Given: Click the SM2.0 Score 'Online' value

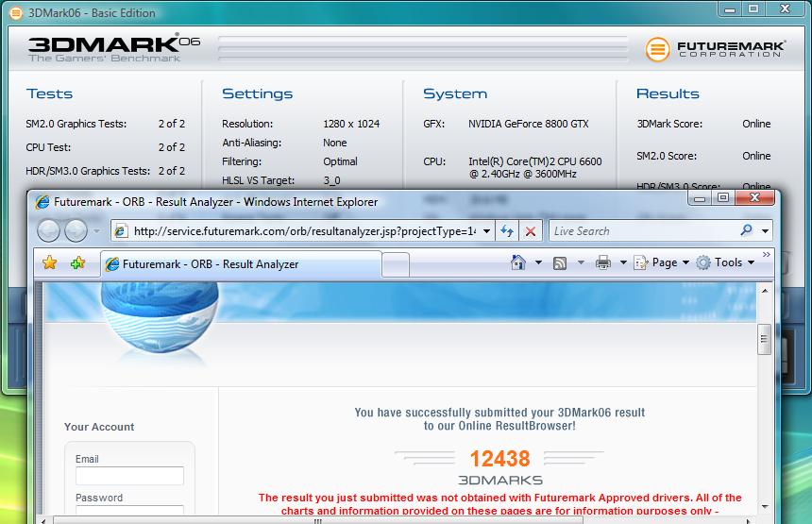Looking at the screenshot, I should pyautogui.click(x=756, y=156).
